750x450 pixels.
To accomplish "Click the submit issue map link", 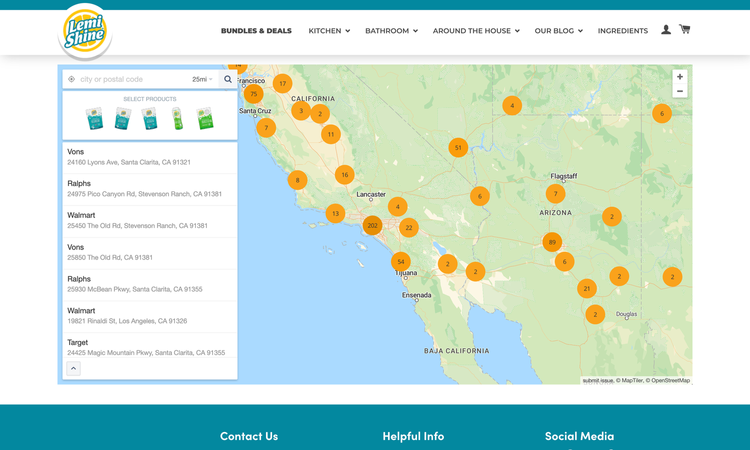I will point(598,381).
